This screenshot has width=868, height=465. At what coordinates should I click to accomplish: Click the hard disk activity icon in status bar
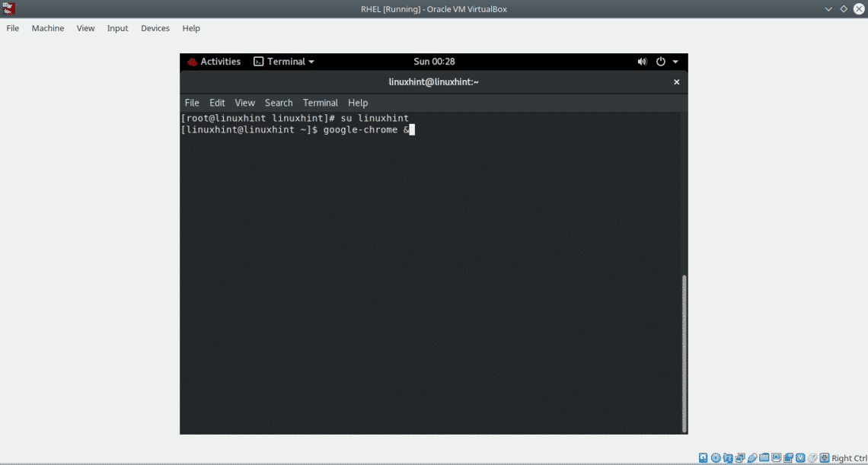pos(704,457)
